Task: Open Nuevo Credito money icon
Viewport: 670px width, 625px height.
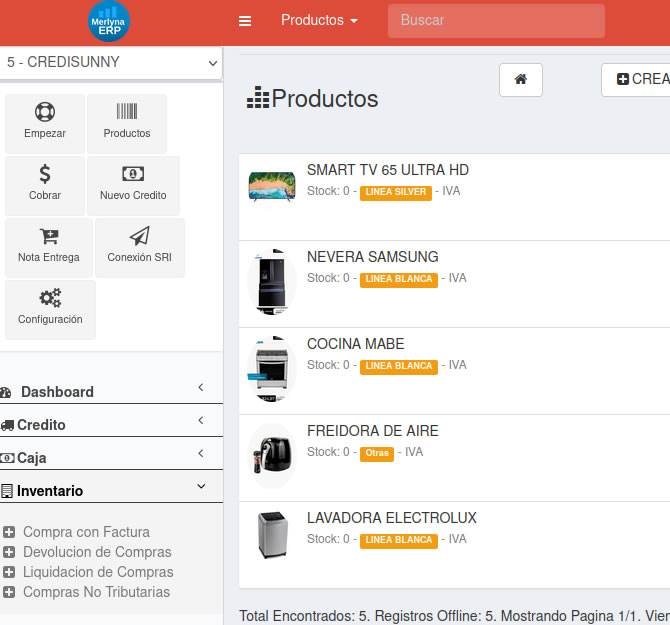Action: click(133, 174)
